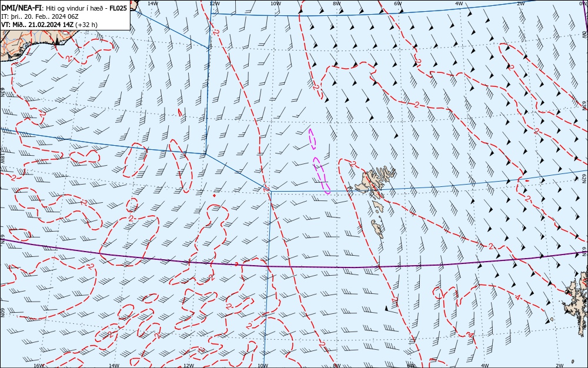588x368 pixels.
Task: Click the 60N latitude label on the left edge
Action: click(x=2, y=313)
